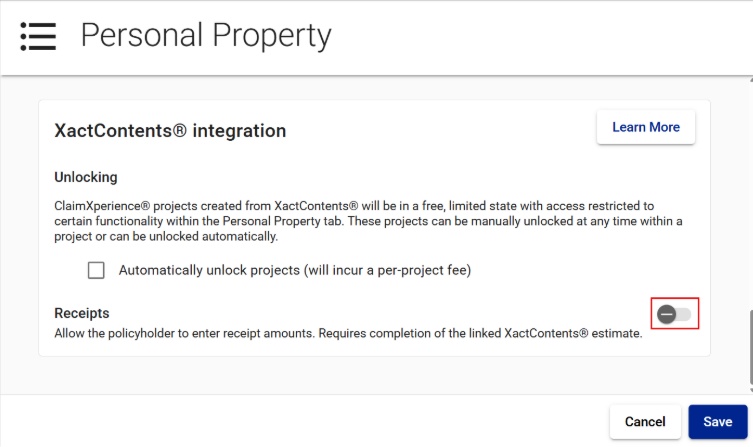Image resolution: width=753 pixels, height=447 pixels.
Task: Click the Receipts section label
Action: point(82,313)
